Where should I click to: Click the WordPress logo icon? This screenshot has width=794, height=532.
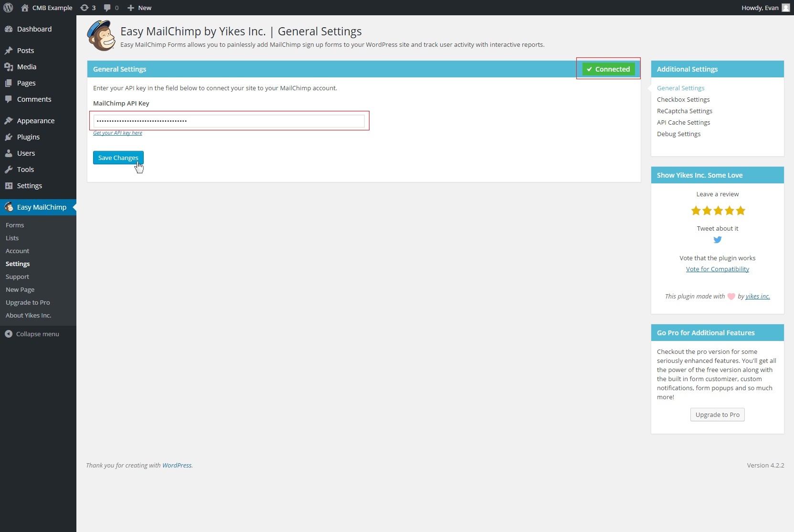(8, 8)
